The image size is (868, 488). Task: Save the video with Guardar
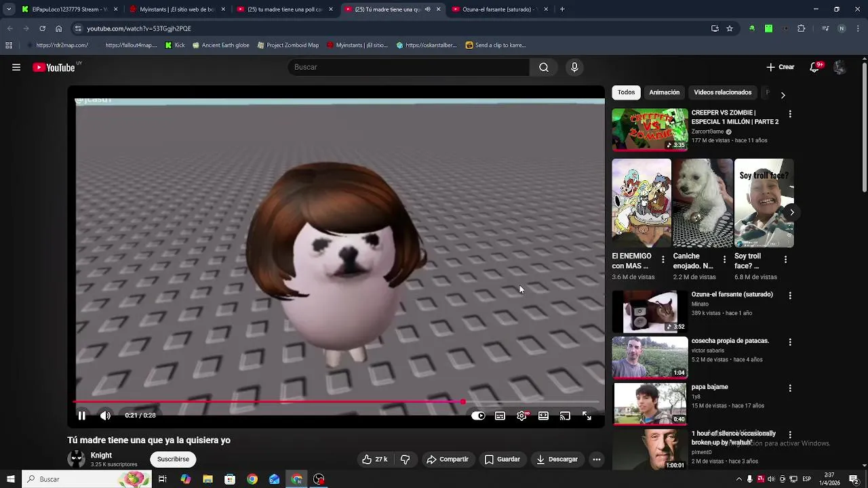click(502, 460)
